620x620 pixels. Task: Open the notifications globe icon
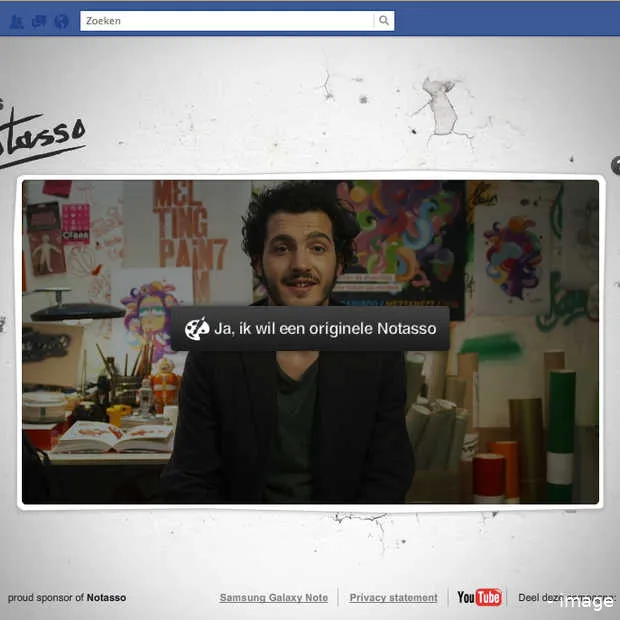(x=61, y=21)
